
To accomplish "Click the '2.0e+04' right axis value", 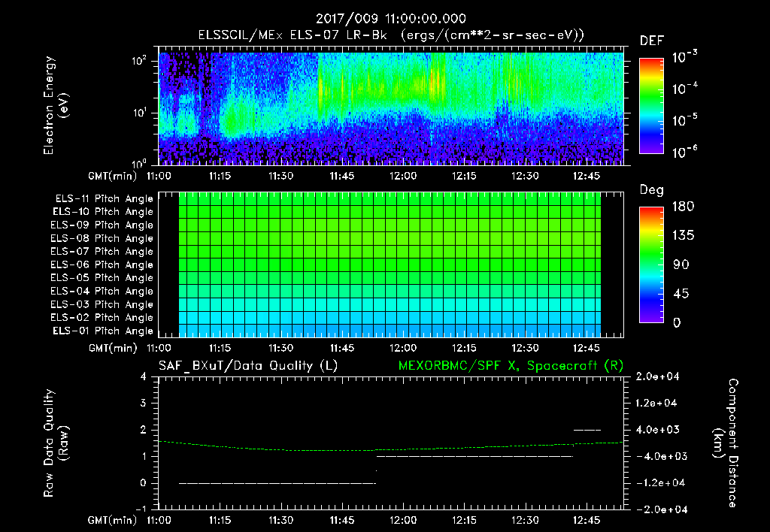I will 657,377.
